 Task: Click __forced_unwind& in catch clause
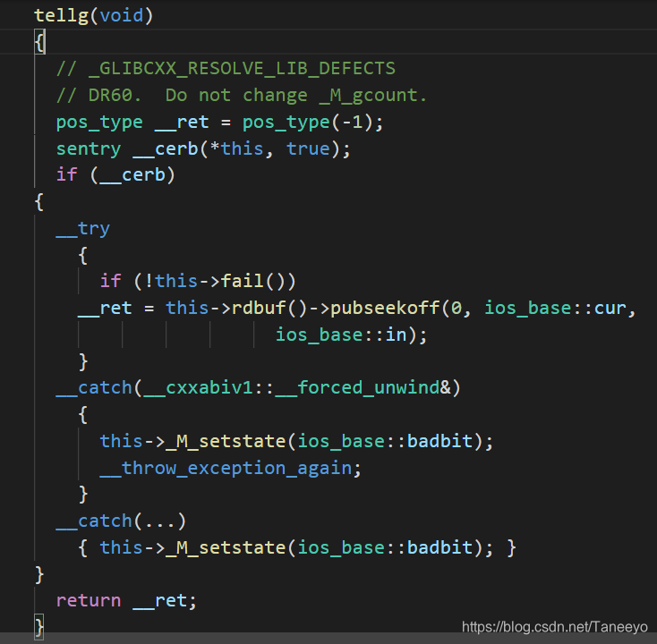pyautogui.click(x=363, y=387)
